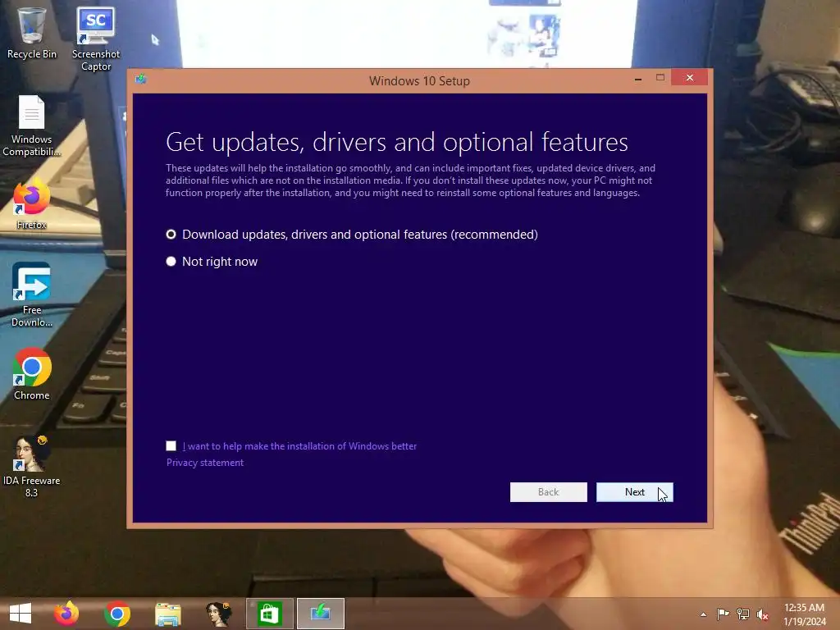Image resolution: width=840 pixels, height=630 pixels.
Task: Open the Windows Start button
Action: pyautogui.click(x=21, y=614)
